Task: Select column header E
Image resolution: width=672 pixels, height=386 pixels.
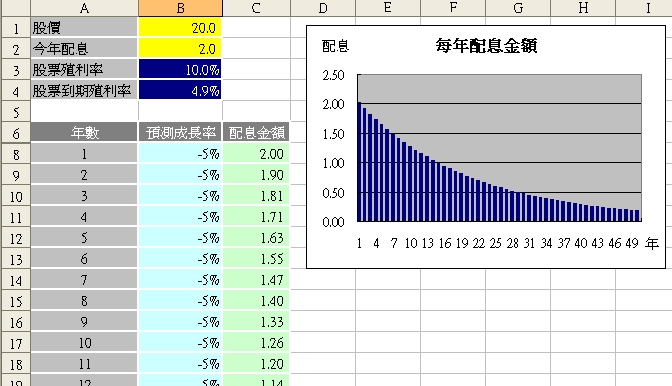Action: tap(388, 8)
